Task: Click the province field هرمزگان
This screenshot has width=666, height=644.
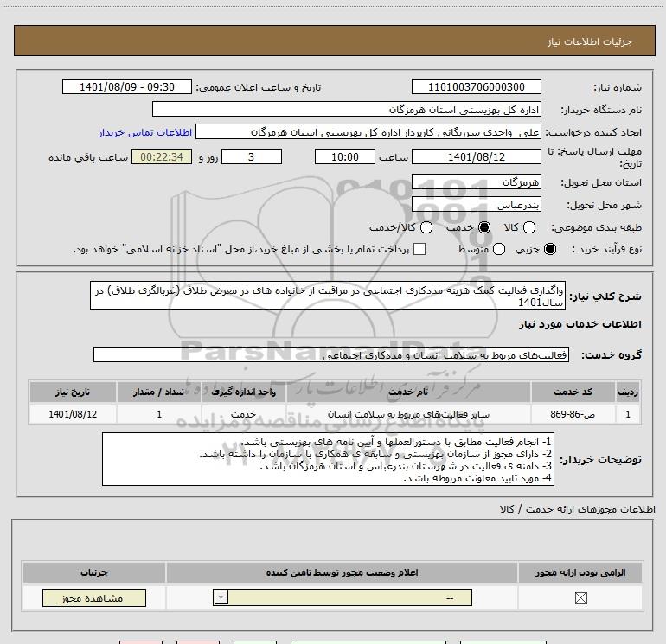Action: (x=476, y=182)
